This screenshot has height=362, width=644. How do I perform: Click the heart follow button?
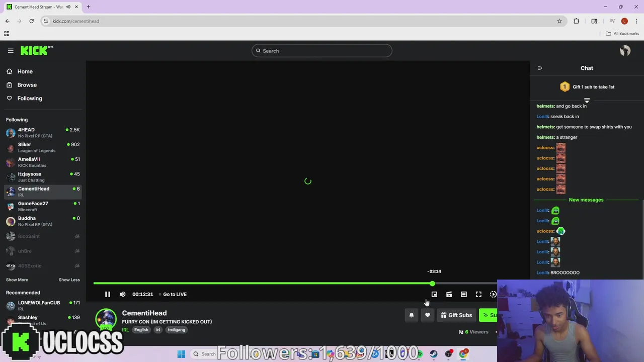[428, 315]
